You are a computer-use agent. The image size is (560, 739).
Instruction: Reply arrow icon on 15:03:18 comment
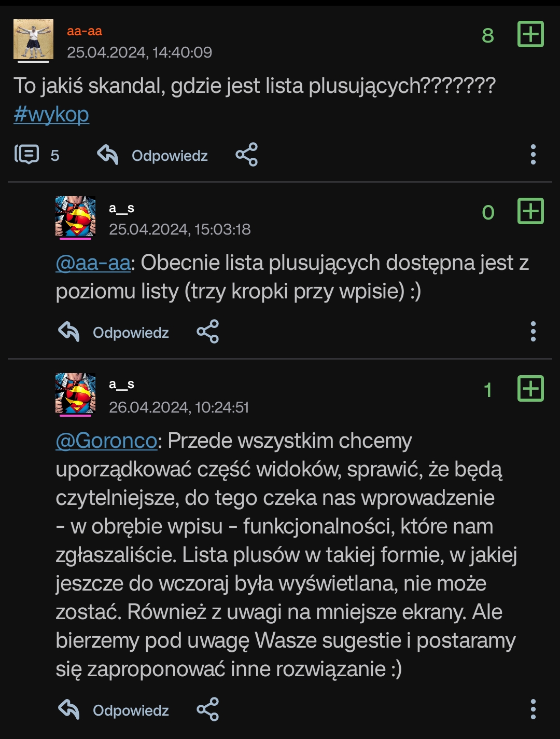[x=69, y=332]
